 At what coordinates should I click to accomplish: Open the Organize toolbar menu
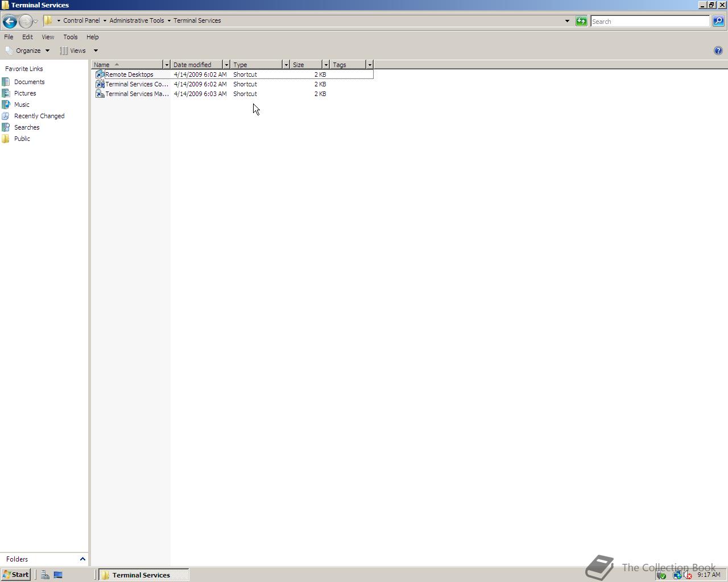pos(27,51)
